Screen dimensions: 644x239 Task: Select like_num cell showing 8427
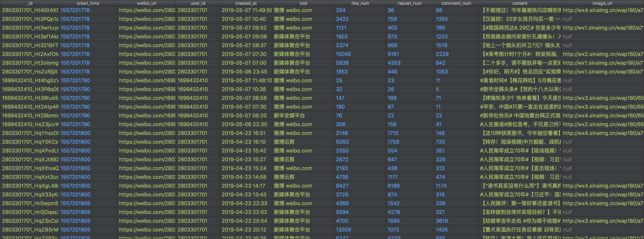360,186
